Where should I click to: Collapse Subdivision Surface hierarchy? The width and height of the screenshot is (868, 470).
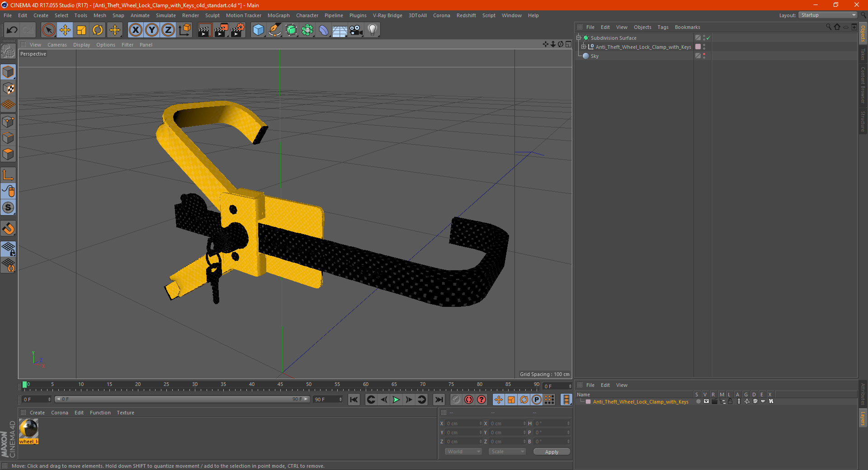point(578,38)
